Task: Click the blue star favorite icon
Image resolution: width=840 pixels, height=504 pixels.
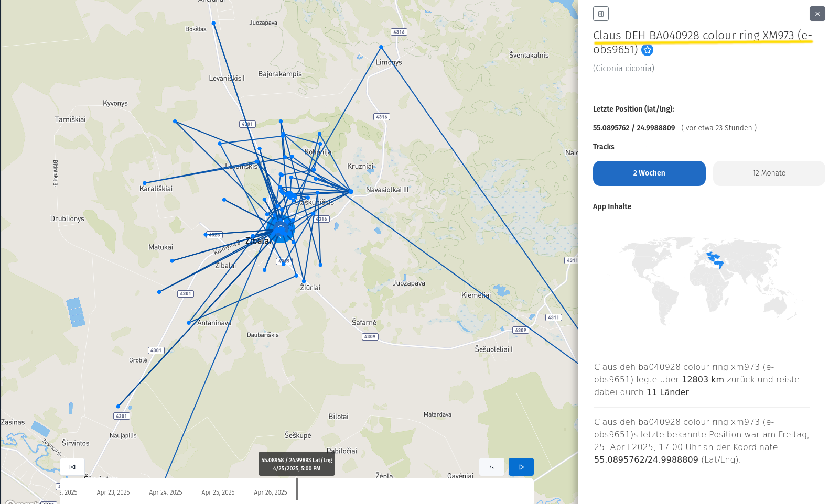Action: pos(647,50)
